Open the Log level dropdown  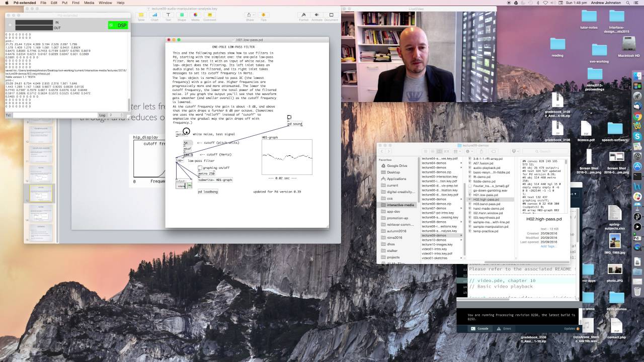click(x=116, y=115)
